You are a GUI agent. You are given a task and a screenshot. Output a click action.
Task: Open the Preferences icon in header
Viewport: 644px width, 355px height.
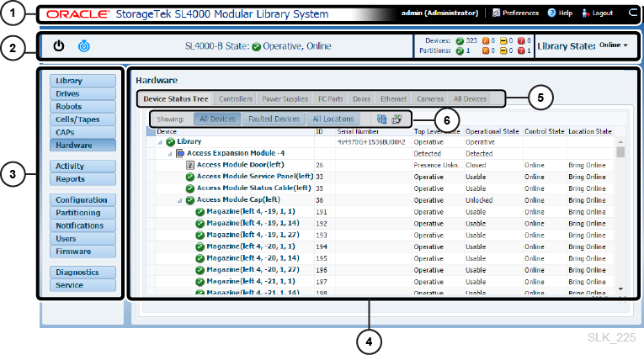(x=496, y=13)
